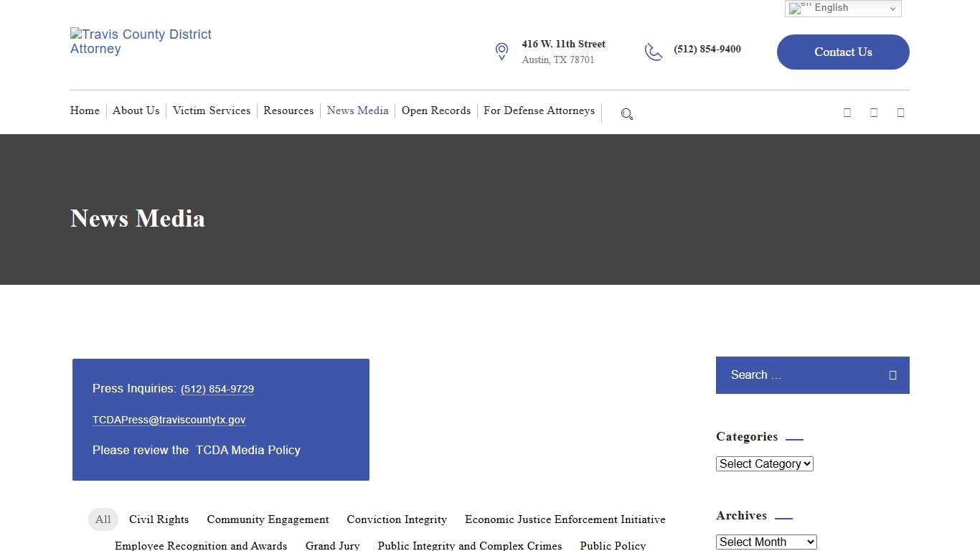Select the All filter pill
This screenshot has height=551, width=980.
click(103, 519)
